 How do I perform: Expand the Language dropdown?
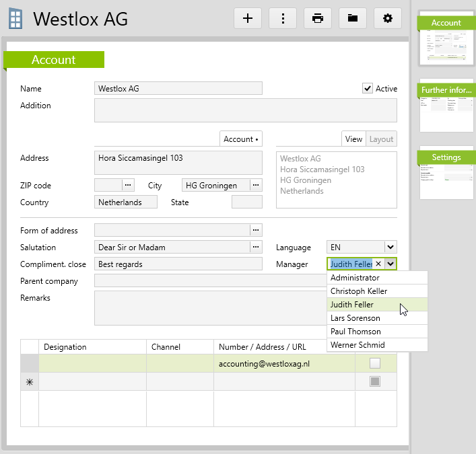pos(390,247)
